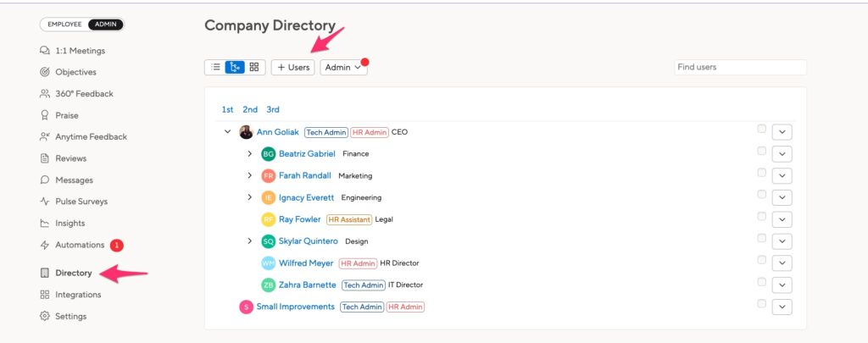Expand Farah Randall's reports
The image size is (868, 343).
250,175
